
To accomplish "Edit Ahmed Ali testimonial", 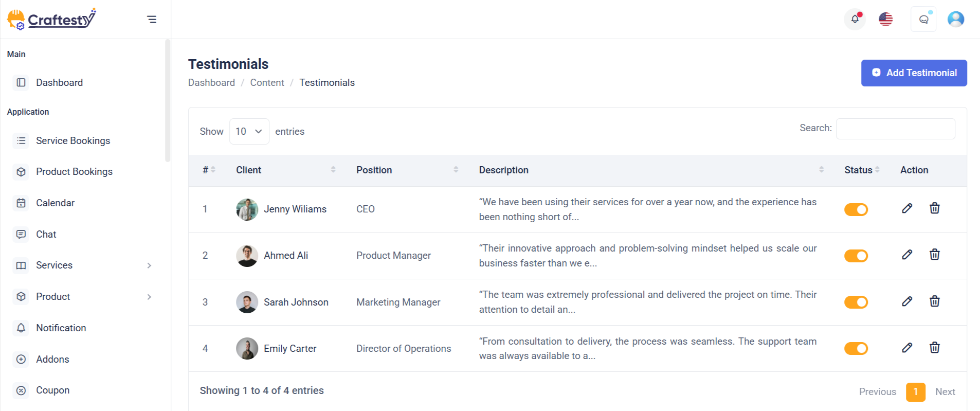I will (907, 255).
